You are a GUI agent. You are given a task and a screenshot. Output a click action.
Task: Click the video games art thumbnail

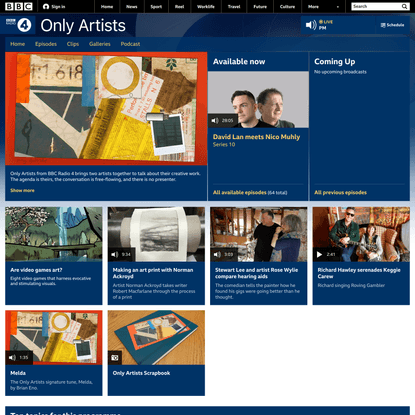54,234
